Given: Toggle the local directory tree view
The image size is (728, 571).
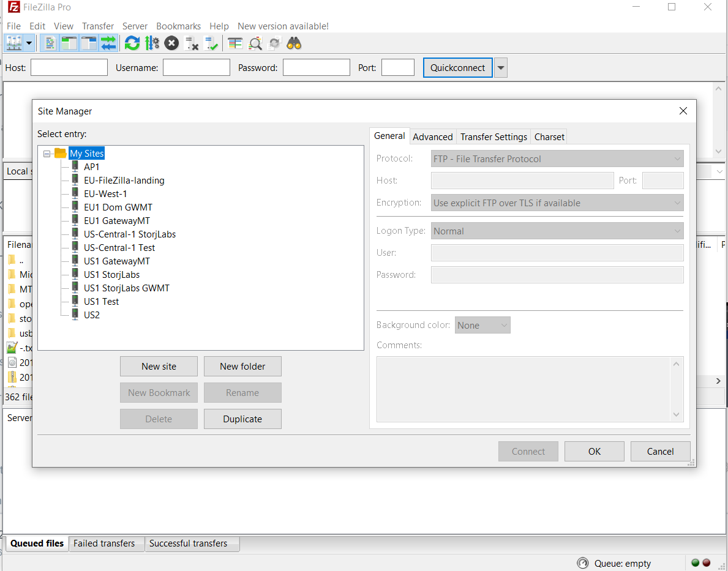Looking at the screenshot, I should click(x=69, y=43).
